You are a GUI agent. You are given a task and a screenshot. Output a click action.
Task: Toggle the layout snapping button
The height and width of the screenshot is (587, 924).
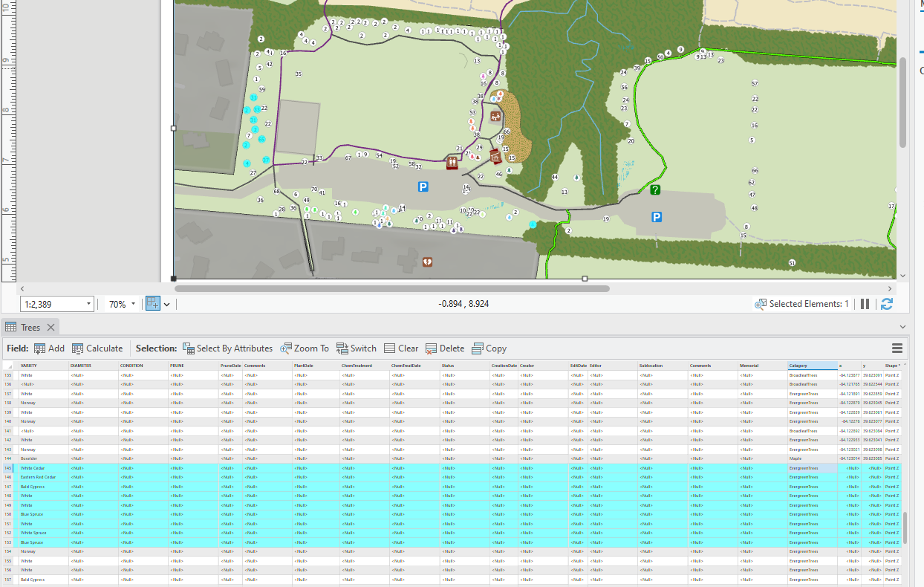pyautogui.click(x=153, y=304)
